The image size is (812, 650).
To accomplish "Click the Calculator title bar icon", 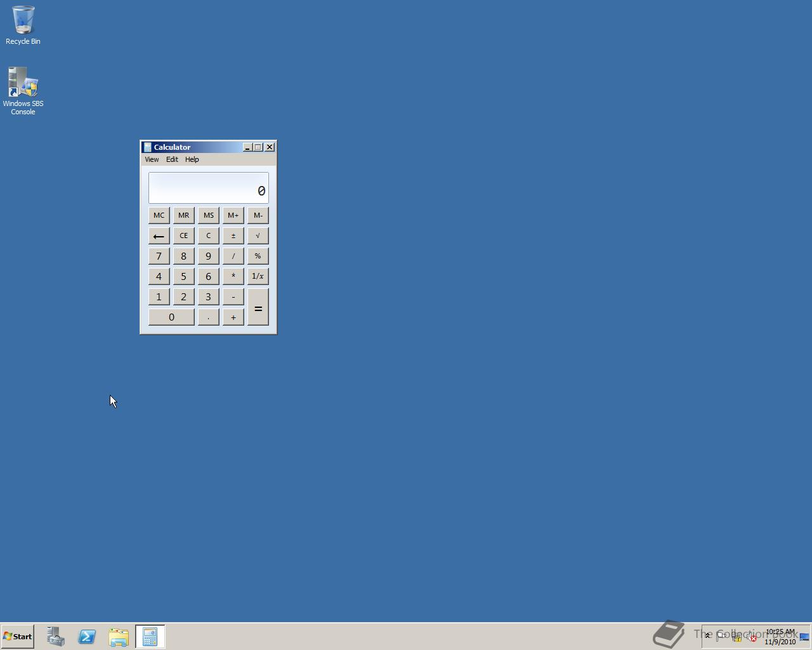I will pyautogui.click(x=147, y=147).
